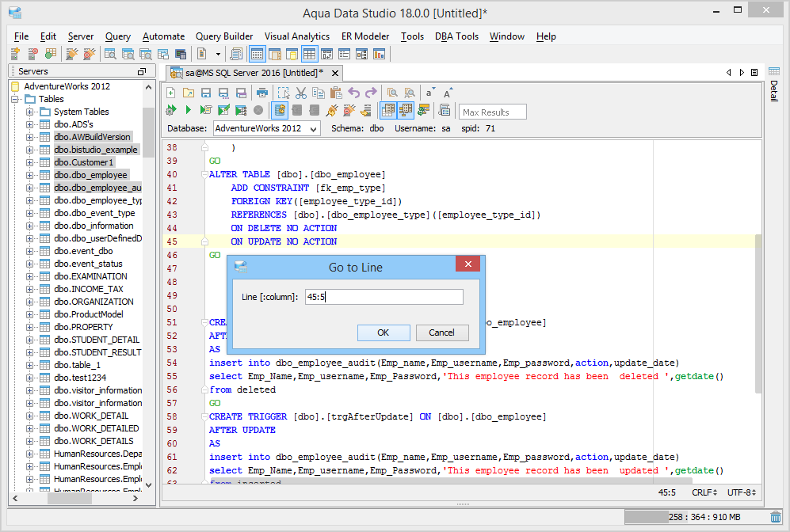The height and width of the screenshot is (532, 790).
Task: Click Cancel in Go to Line dialog
Action: coord(441,332)
